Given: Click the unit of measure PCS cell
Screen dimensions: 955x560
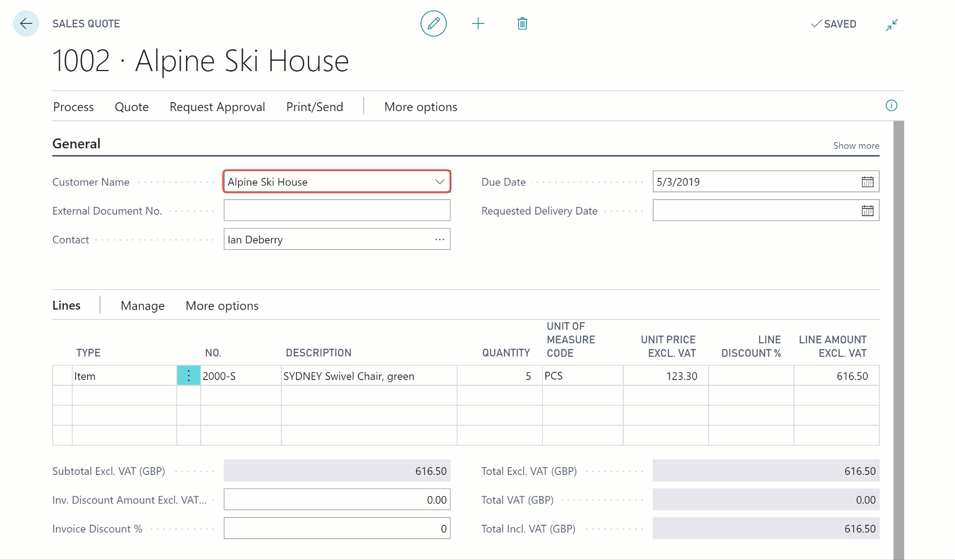Looking at the screenshot, I should coord(583,376).
